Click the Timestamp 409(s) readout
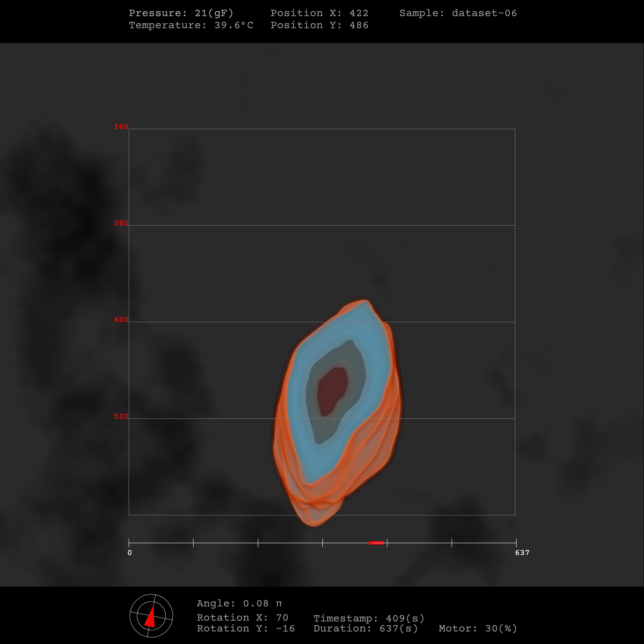 pos(369,618)
